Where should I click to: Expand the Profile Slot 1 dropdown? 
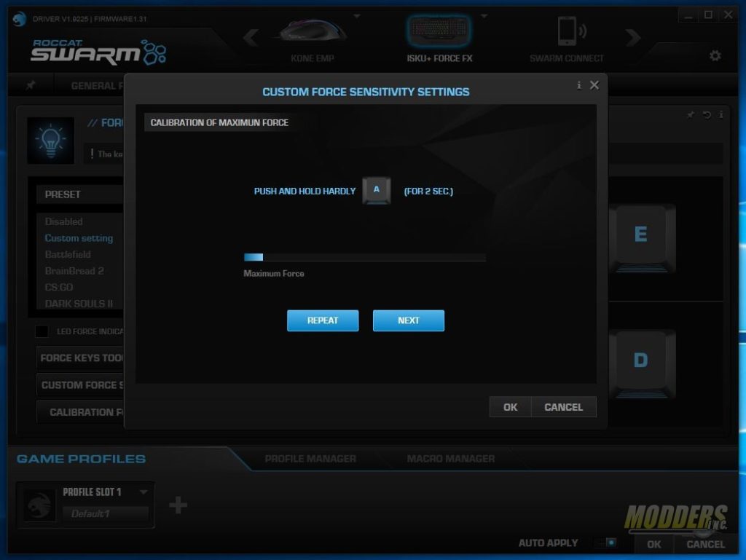click(144, 492)
